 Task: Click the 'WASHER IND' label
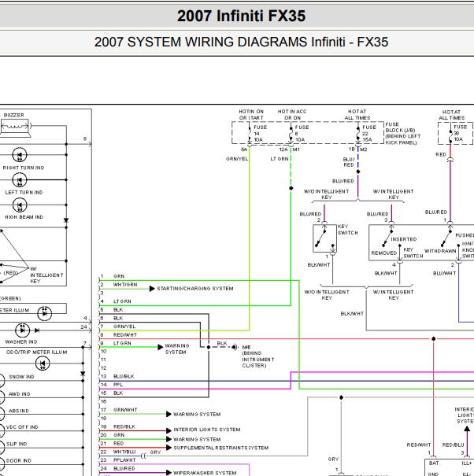(x=21, y=341)
